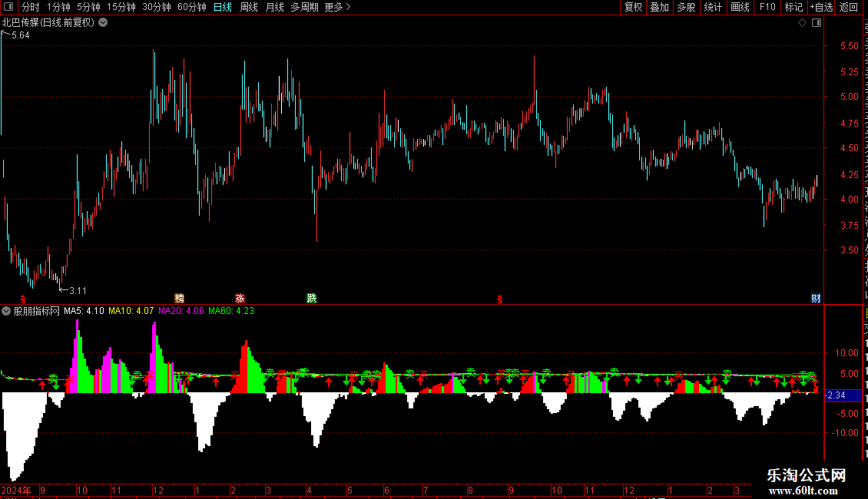Open the 复权 adjustment menu

[633, 7]
